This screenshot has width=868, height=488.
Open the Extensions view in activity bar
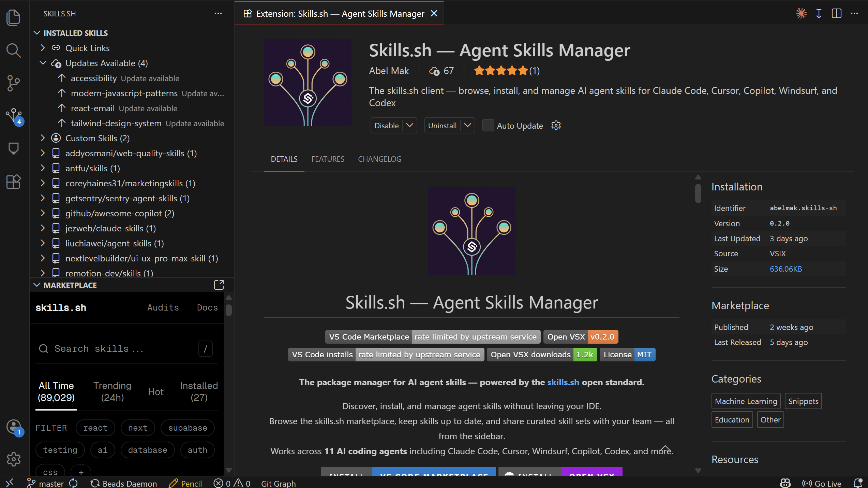(14, 181)
